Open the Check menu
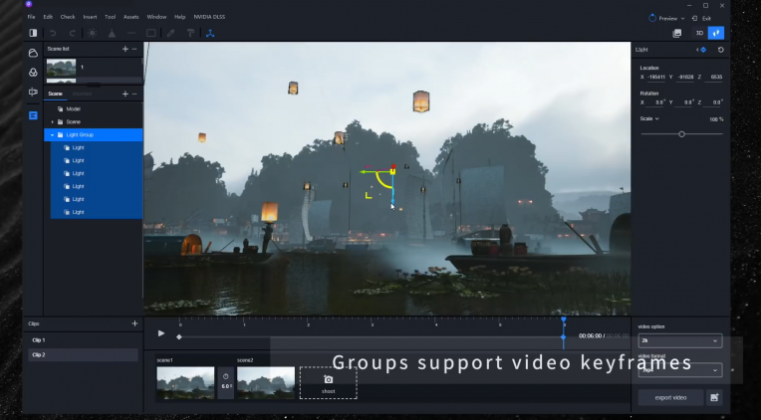This screenshot has width=761, height=420. [67, 17]
